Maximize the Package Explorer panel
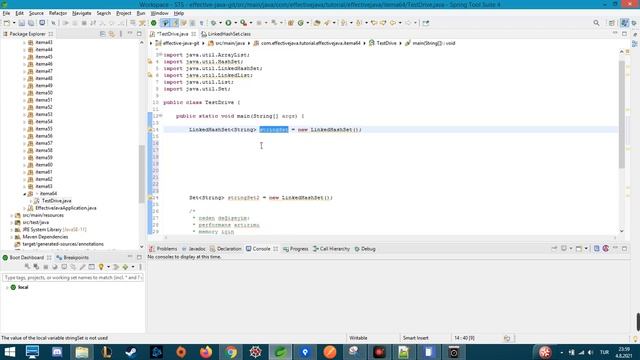 tap(139, 33)
